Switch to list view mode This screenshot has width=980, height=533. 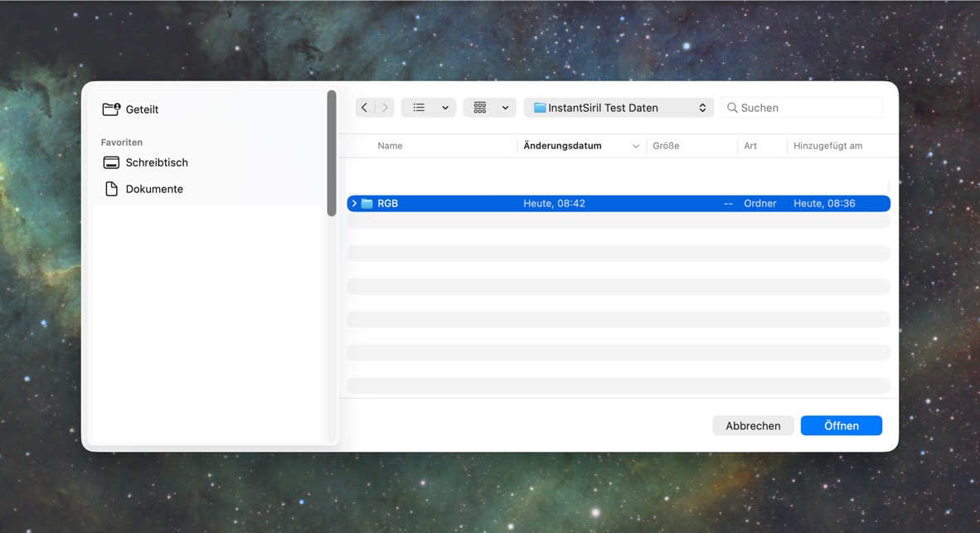coord(419,108)
